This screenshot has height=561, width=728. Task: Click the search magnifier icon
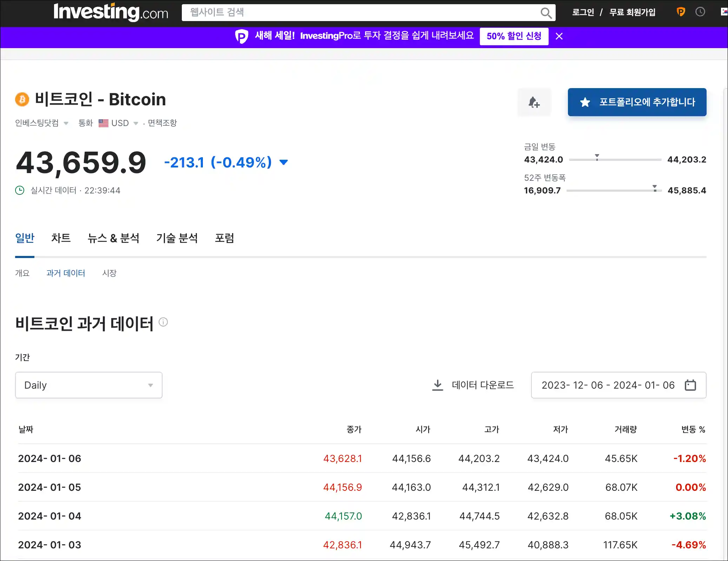(x=546, y=13)
